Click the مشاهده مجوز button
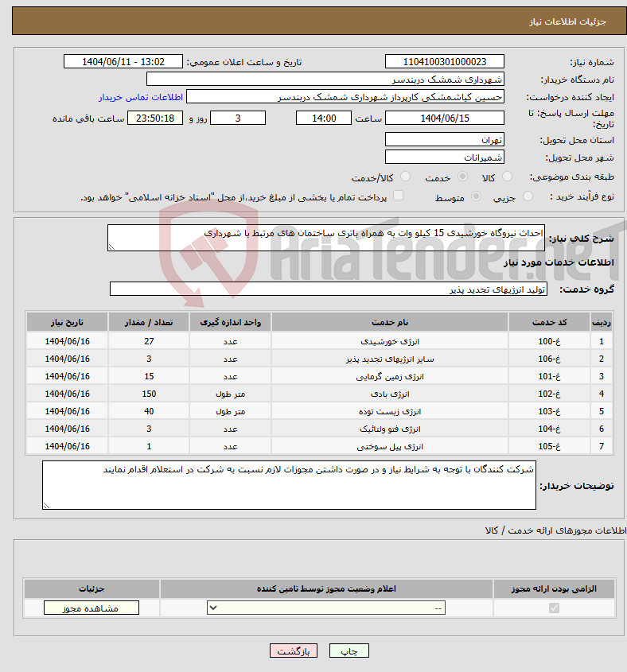 click(x=92, y=608)
